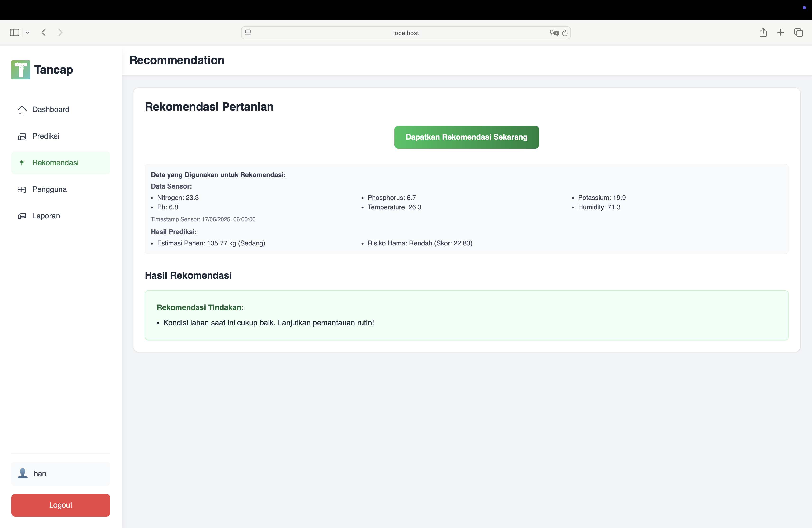Select Estimasi Panen: 135.77 kg text
The width and height of the screenshot is (812, 528).
(x=211, y=243)
